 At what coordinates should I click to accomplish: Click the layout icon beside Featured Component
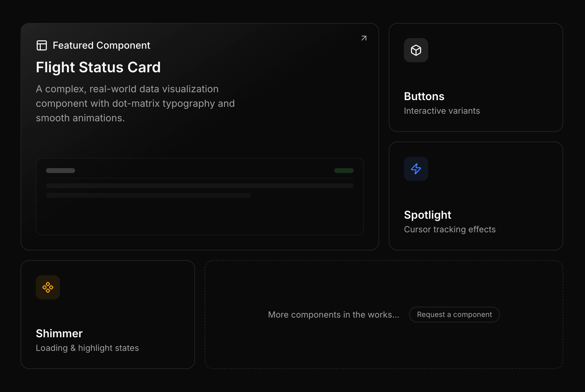click(42, 45)
